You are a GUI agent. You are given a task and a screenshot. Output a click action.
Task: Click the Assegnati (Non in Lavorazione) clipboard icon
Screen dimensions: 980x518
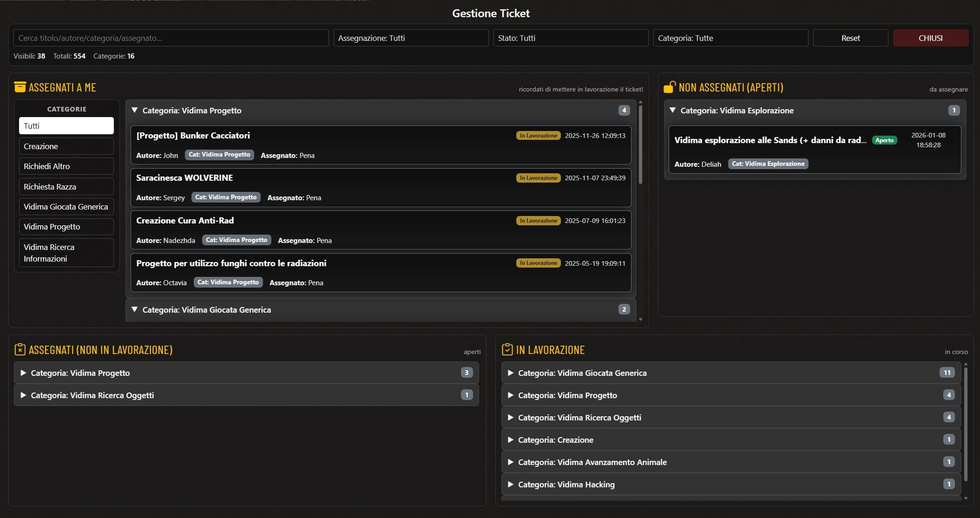(x=20, y=349)
